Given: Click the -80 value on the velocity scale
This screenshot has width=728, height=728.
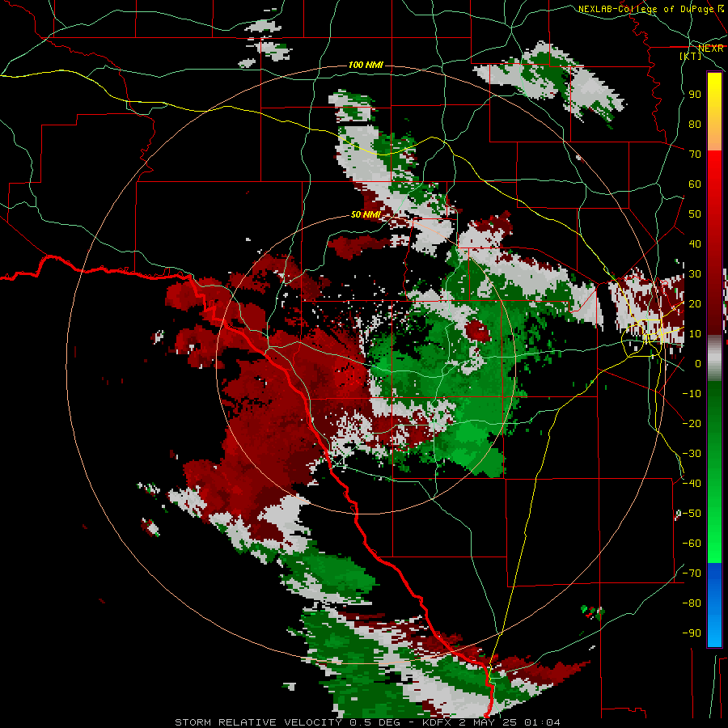Looking at the screenshot, I should click(x=692, y=603).
